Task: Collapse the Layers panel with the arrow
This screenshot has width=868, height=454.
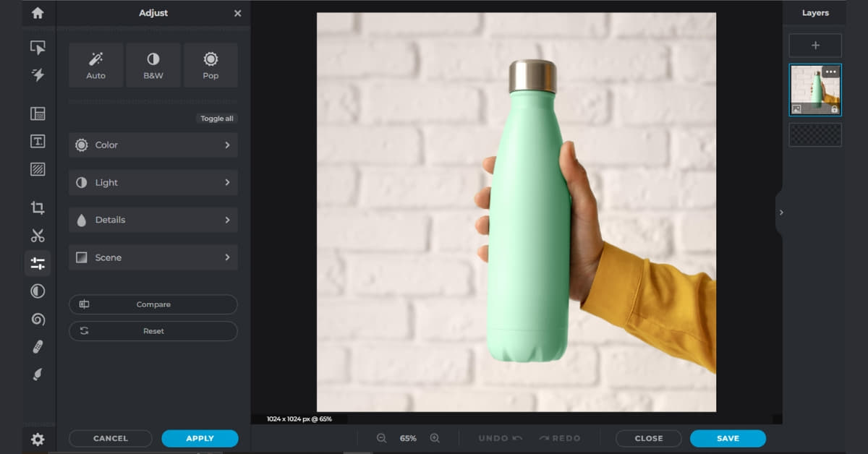Action: [x=780, y=213]
